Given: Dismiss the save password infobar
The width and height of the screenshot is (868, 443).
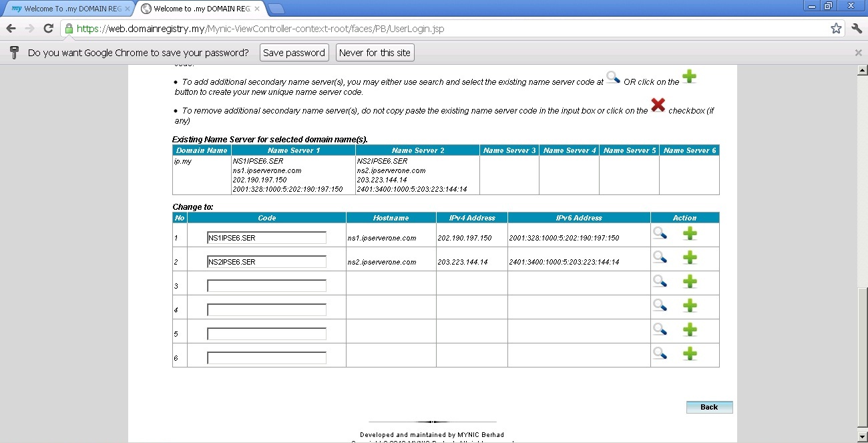Looking at the screenshot, I should (x=859, y=52).
